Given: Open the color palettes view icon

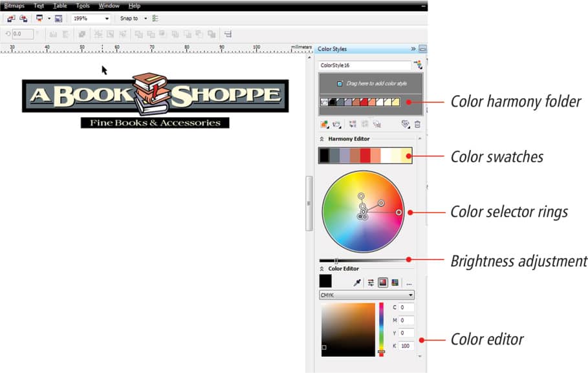Looking at the screenshot, I should pos(395,282).
